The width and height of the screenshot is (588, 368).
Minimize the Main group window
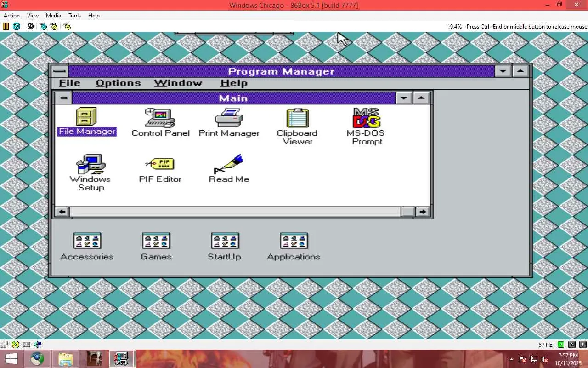(x=404, y=98)
